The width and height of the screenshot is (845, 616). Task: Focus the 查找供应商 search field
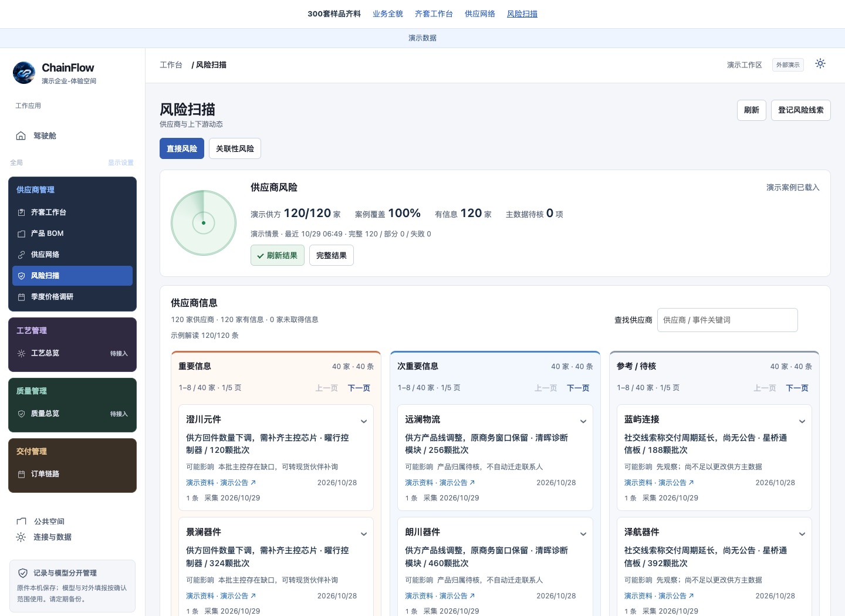coord(728,320)
